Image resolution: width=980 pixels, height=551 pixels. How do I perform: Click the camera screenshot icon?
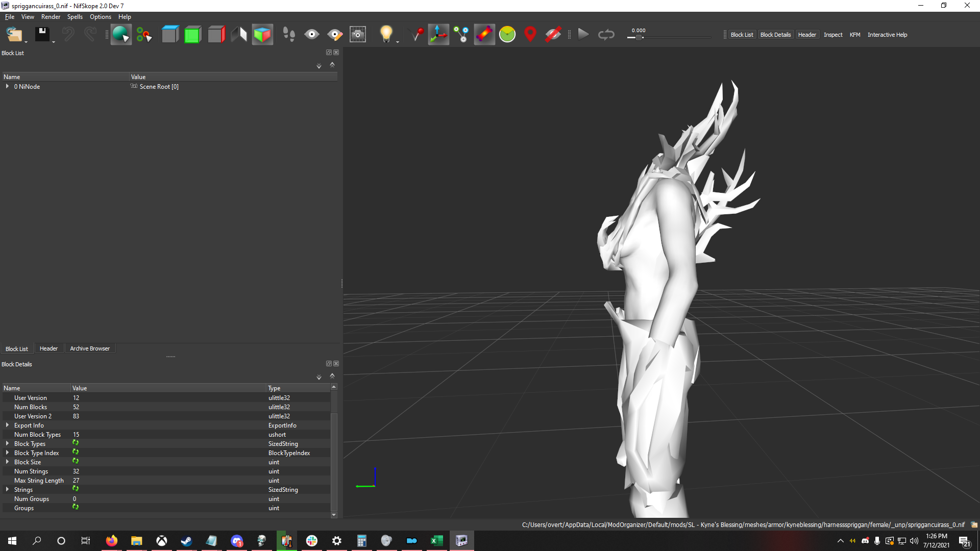pos(358,35)
